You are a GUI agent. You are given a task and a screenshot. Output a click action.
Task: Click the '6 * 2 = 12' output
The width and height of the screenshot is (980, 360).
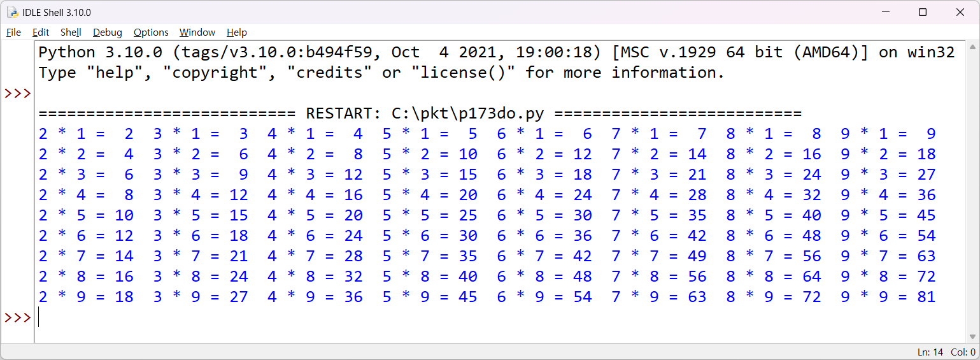(544, 154)
